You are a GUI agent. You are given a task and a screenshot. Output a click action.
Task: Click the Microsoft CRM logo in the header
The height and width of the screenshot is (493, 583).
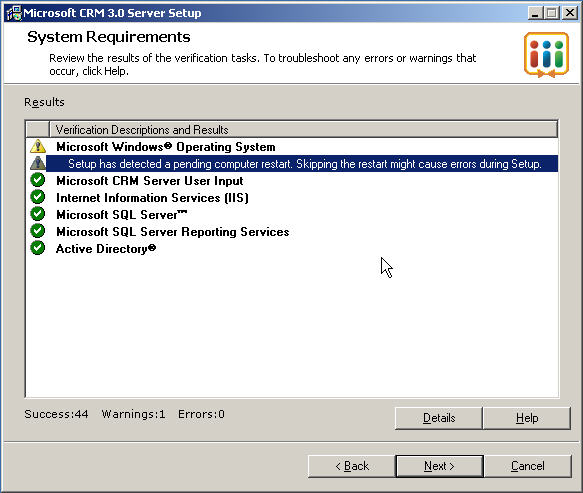(546, 55)
